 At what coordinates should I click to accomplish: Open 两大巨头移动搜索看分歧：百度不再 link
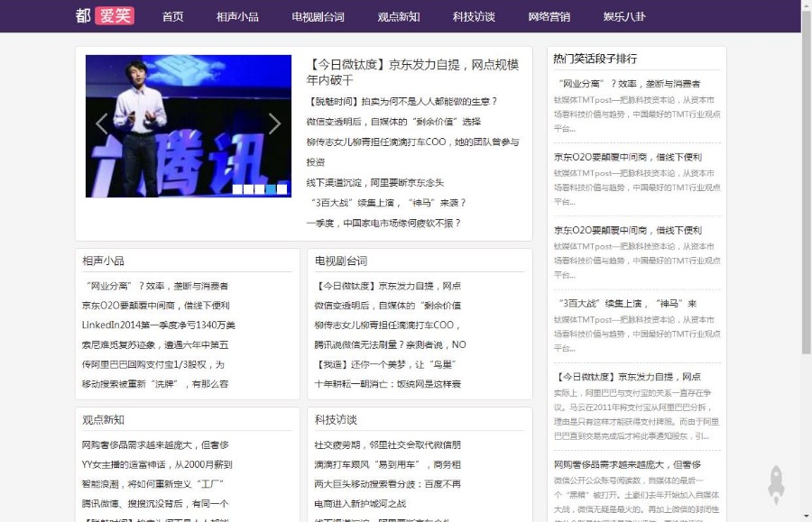[x=388, y=484]
